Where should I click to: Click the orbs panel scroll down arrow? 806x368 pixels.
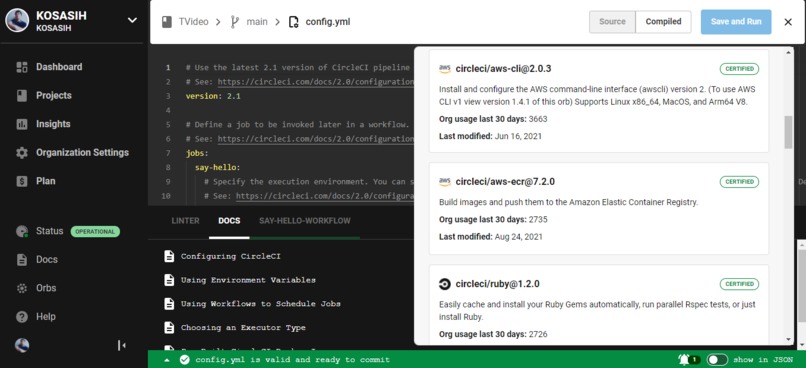pos(789,340)
